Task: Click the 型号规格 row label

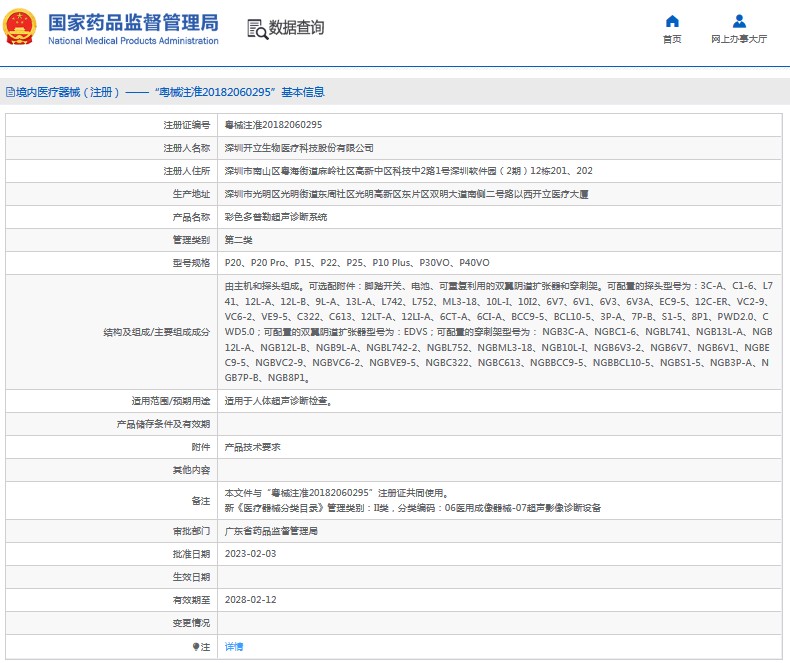Action: (x=191, y=263)
